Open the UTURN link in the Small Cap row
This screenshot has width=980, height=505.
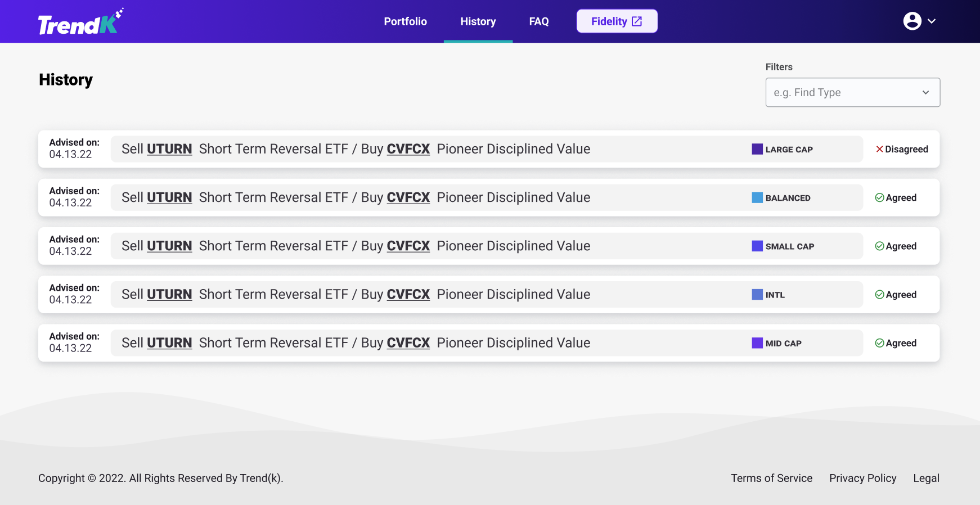169,246
